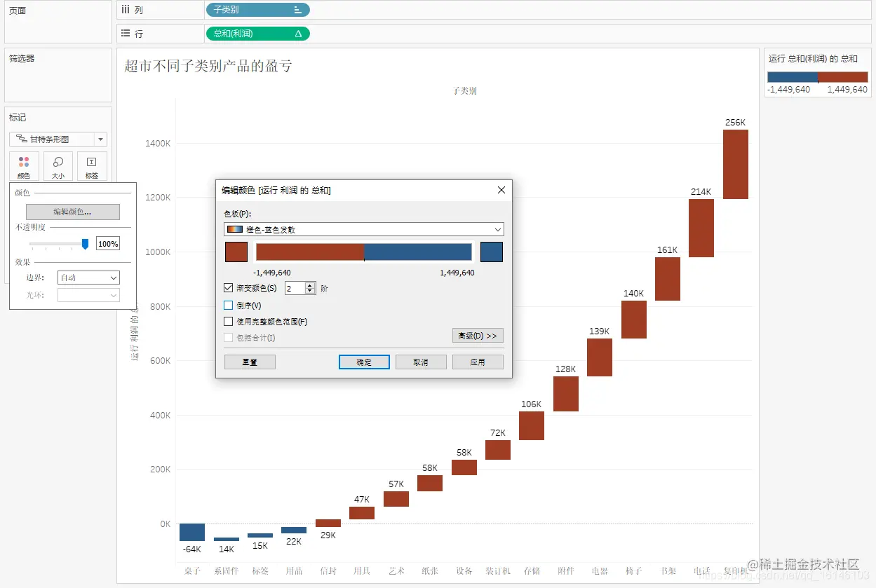Click the 系固件 axis label
The height and width of the screenshot is (588, 876).
point(226,571)
